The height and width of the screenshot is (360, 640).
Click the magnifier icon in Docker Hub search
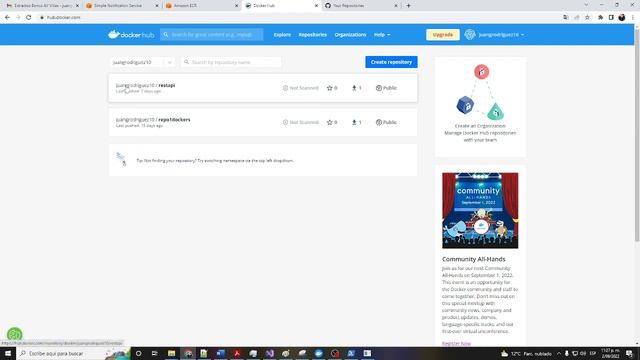point(166,35)
